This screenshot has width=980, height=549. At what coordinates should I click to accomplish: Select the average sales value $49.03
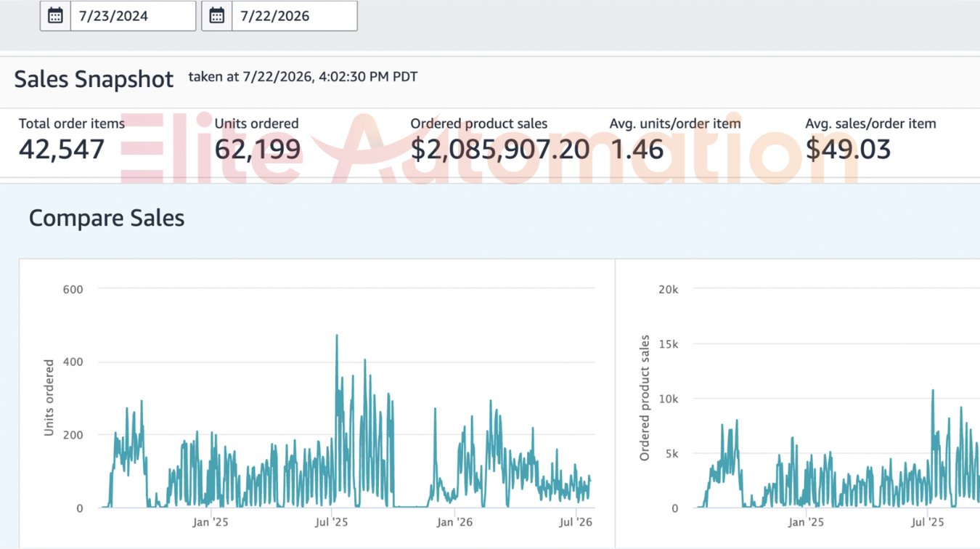coord(848,150)
